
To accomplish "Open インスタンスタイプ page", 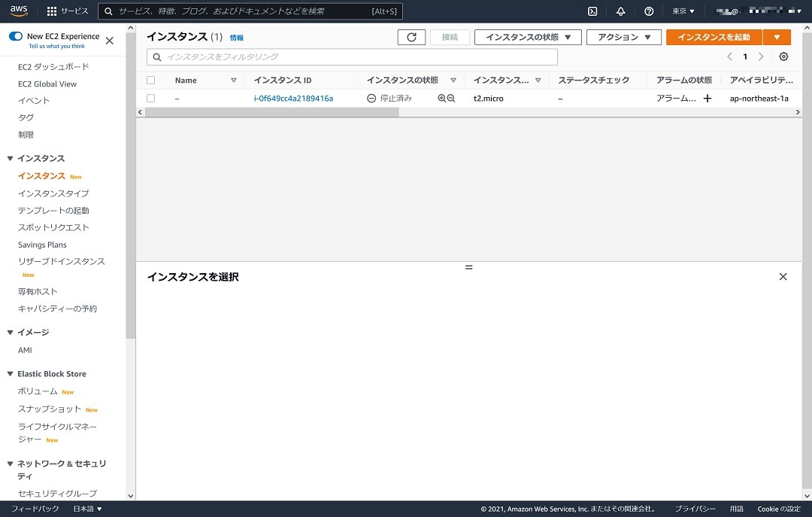I will pos(53,193).
